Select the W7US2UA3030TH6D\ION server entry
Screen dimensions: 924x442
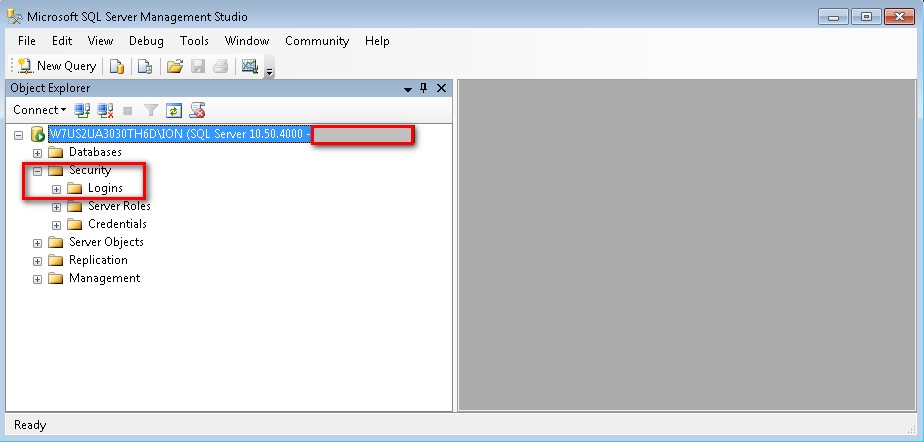(231, 134)
